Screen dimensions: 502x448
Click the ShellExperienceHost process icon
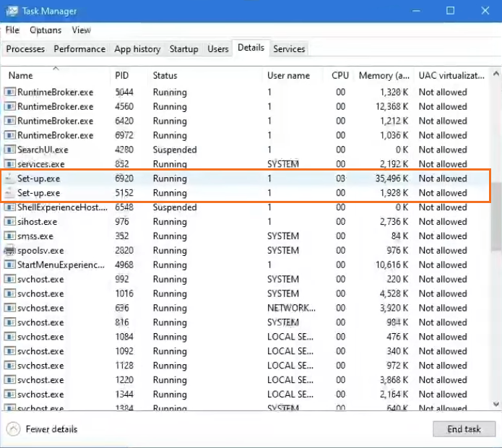point(9,207)
